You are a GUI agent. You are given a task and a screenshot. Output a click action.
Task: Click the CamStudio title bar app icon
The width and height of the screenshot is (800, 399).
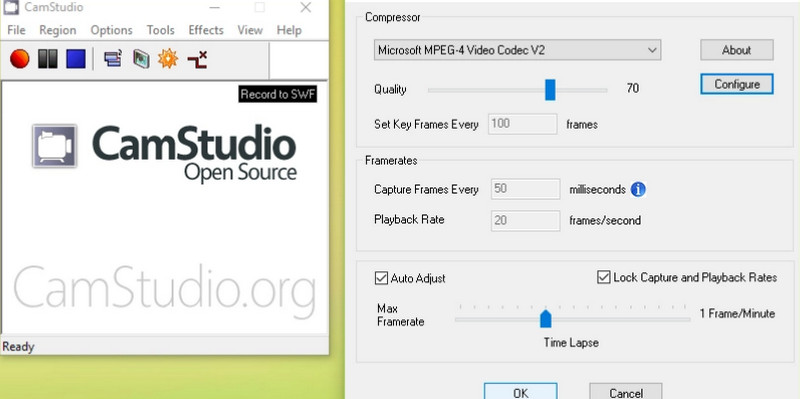click(11, 7)
